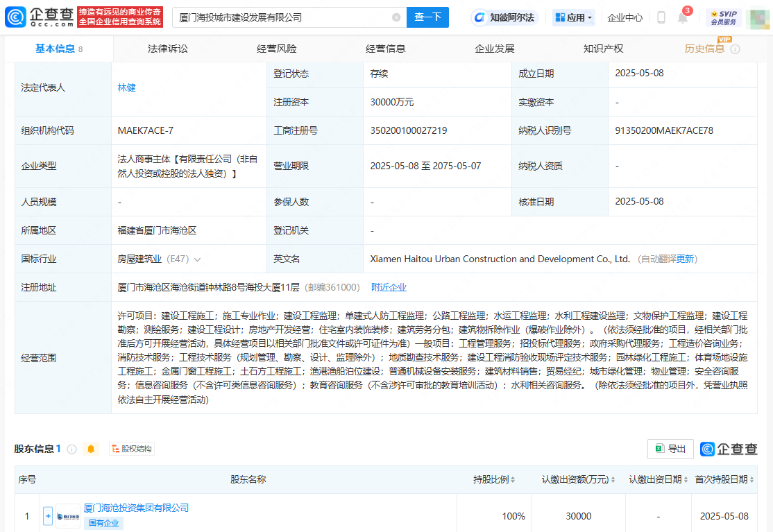
Task: Expand the 房屋建筑业 (E47) industry chevron
Action: [197, 259]
